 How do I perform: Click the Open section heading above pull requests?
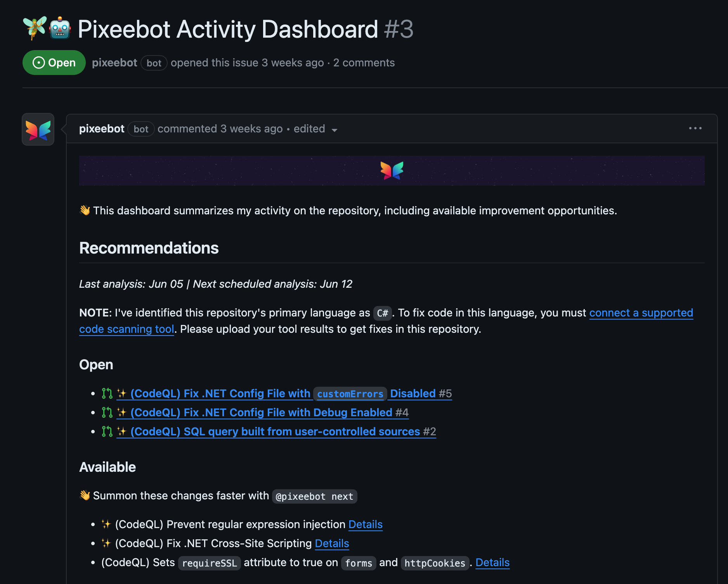tap(96, 365)
